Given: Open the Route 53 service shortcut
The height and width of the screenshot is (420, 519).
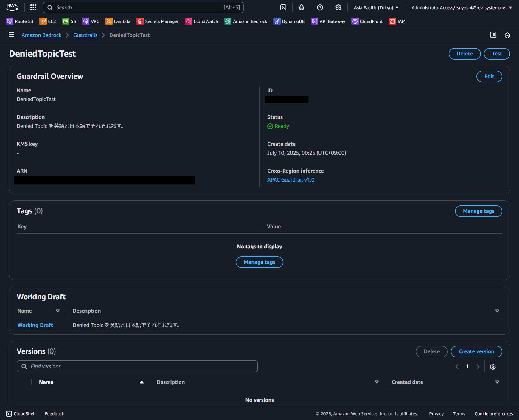Looking at the screenshot, I should [x=20, y=21].
